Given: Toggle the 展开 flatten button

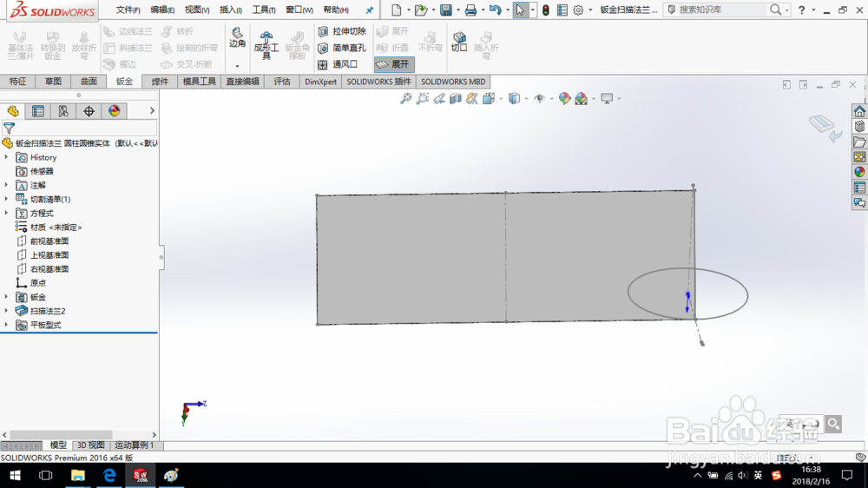Looking at the screenshot, I should click(394, 64).
